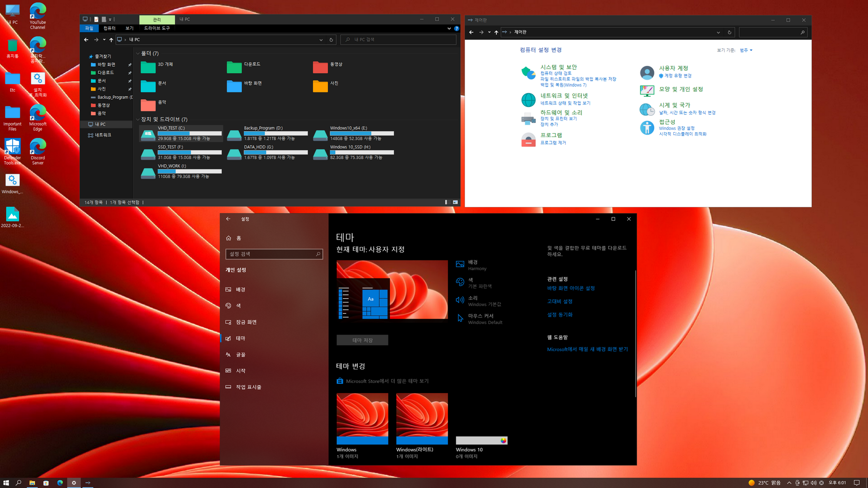Go up one level in Explorer
The image size is (868, 488).
tap(111, 40)
